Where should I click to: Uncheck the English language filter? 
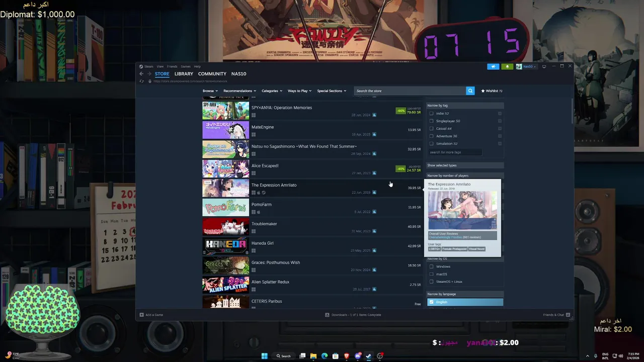[431, 302]
